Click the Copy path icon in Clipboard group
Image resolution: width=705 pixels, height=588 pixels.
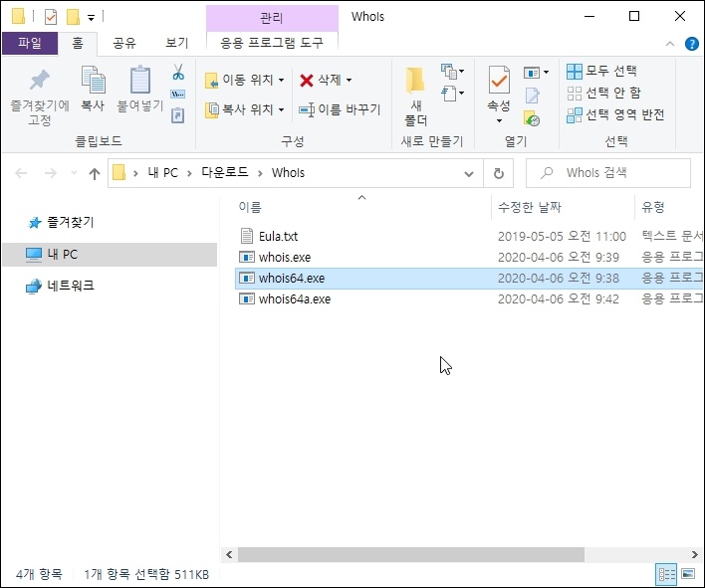tap(178, 94)
